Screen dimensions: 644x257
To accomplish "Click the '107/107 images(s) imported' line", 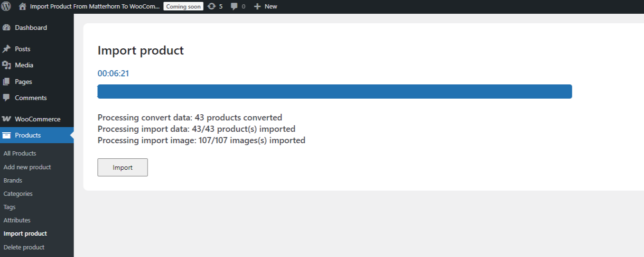I will (x=201, y=140).
